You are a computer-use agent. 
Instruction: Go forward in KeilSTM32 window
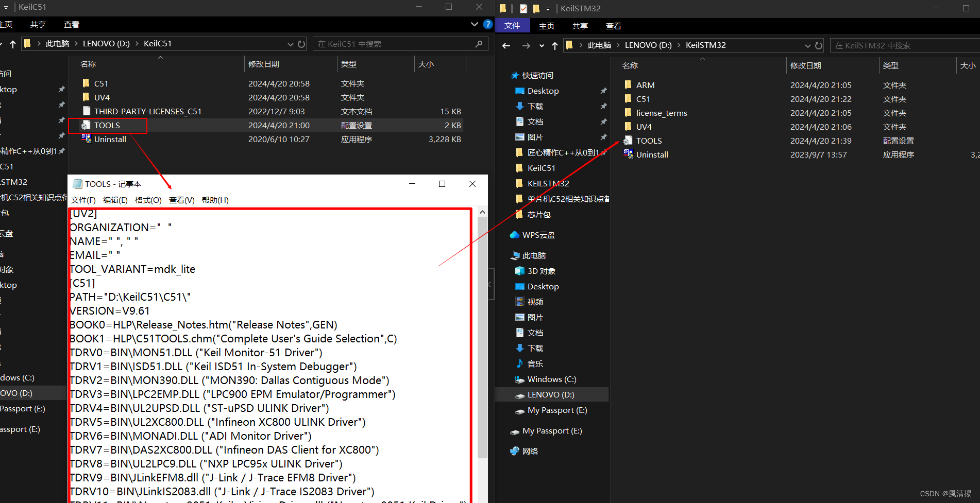point(526,46)
